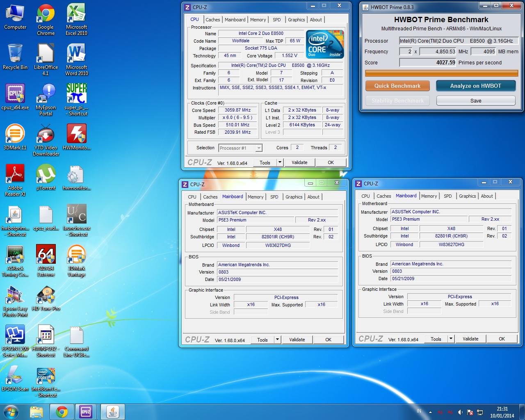
Task: Select hwbotprime shortcut icon
Action: [15, 221]
